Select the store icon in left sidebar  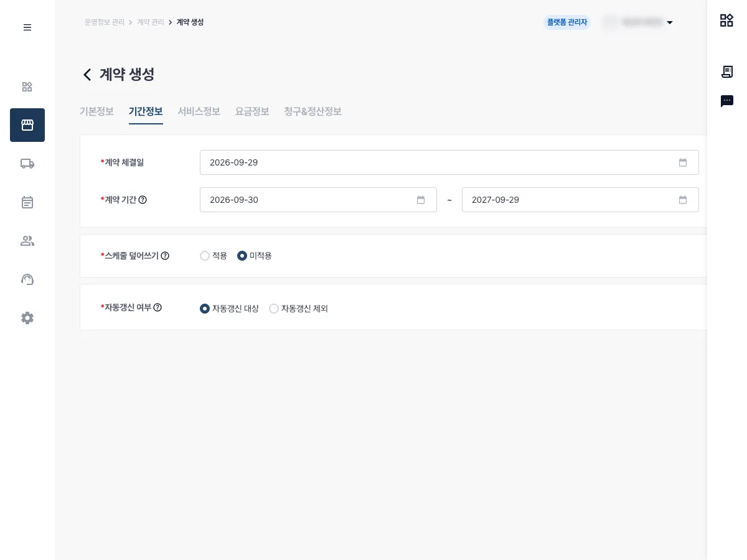click(x=27, y=125)
